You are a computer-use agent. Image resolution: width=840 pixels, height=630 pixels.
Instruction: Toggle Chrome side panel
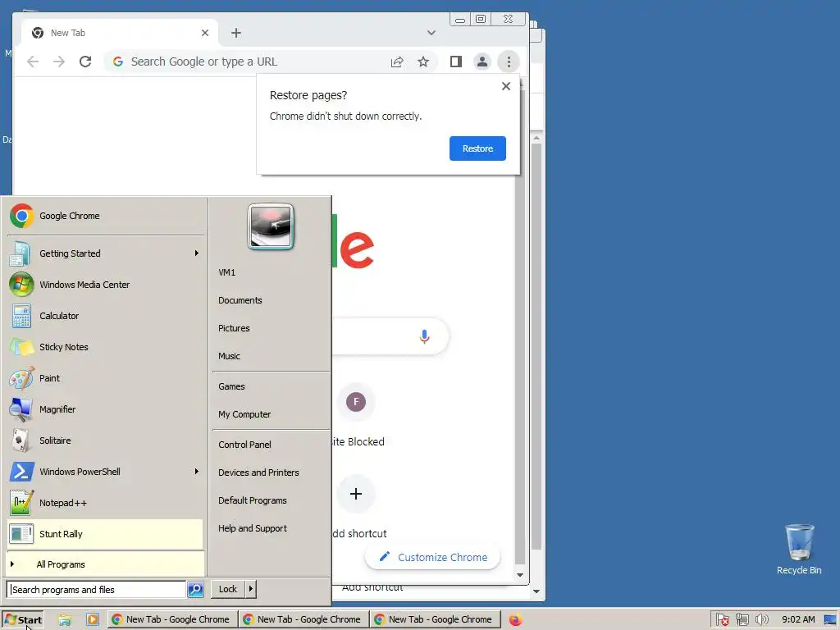coord(456,62)
